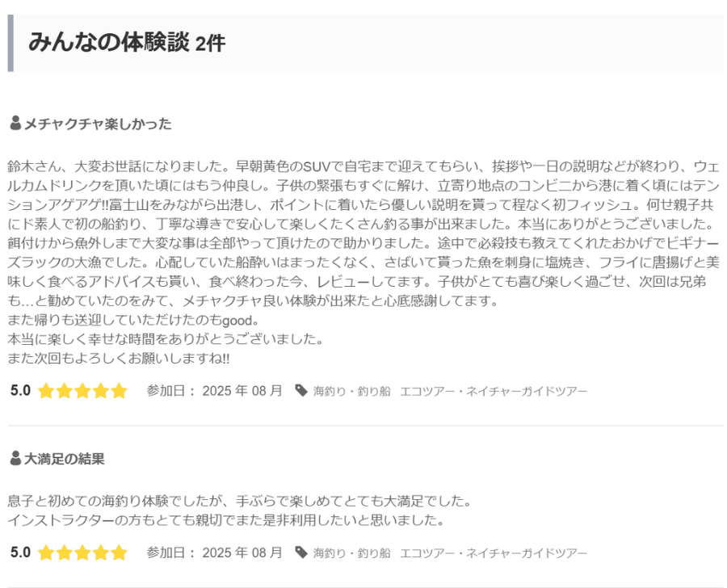This screenshot has width=727, height=588.
Task: Open 海釣り・釣り船 tag in second review
Action: tap(351, 552)
